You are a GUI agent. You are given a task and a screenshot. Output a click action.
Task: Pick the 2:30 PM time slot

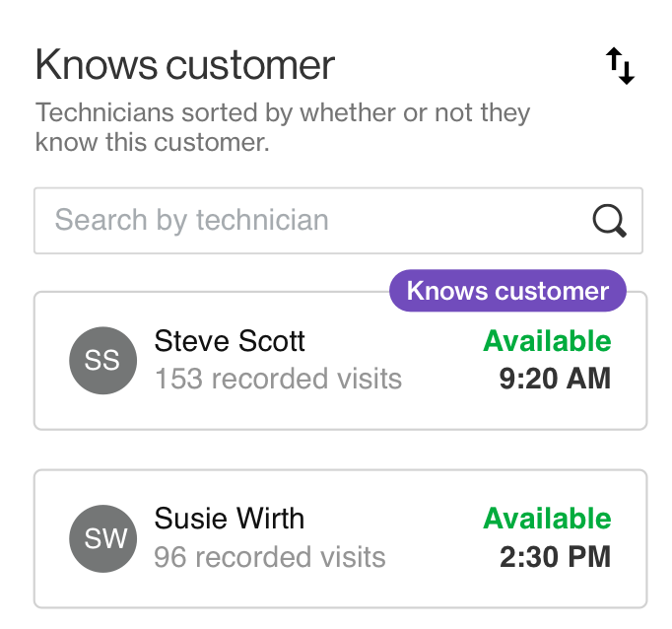555,557
